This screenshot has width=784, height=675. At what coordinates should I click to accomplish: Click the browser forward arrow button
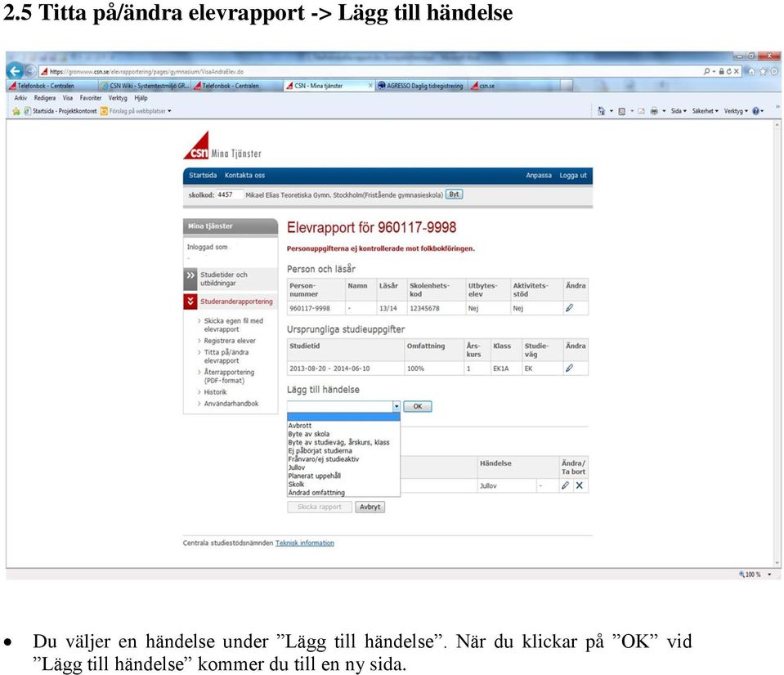pyautogui.click(x=30, y=71)
